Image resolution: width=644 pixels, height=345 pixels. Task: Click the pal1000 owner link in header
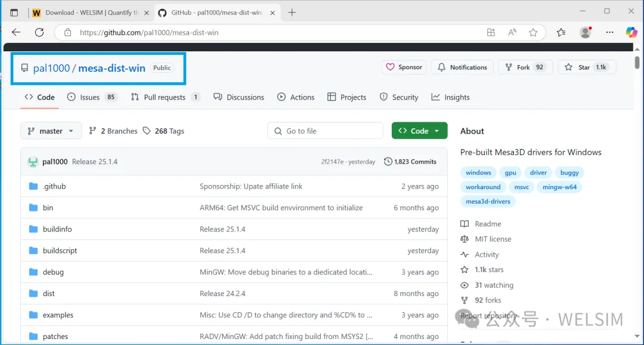(51, 68)
